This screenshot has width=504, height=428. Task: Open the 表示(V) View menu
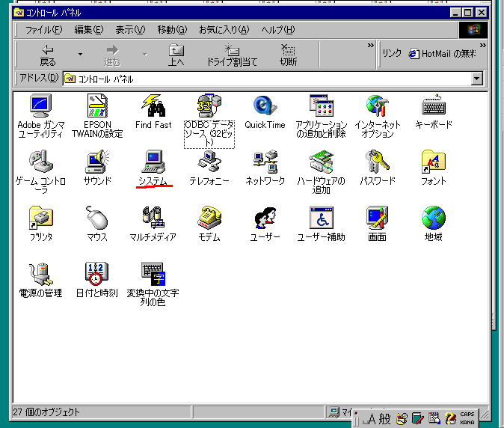click(130, 30)
